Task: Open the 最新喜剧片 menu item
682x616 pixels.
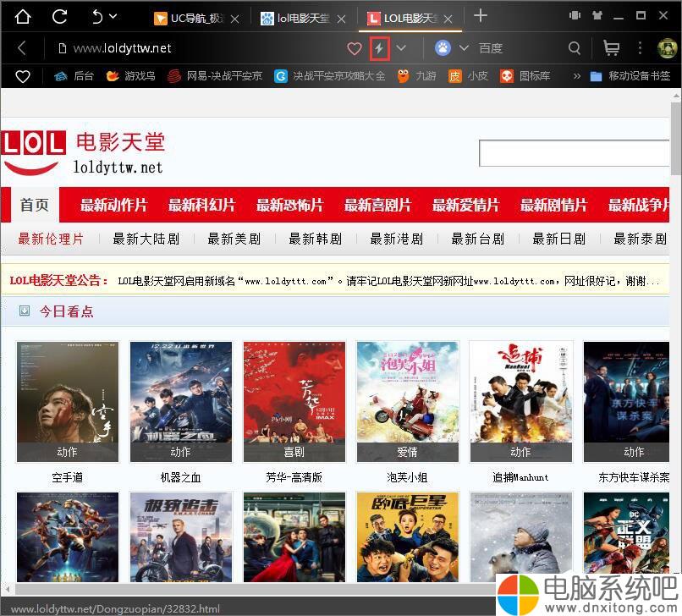Action: [x=377, y=205]
